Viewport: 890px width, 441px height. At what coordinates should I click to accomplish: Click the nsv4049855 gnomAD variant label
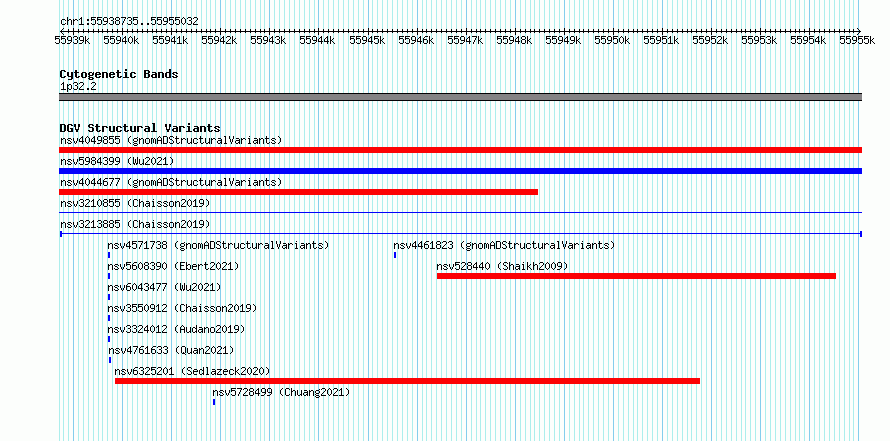click(171, 140)
